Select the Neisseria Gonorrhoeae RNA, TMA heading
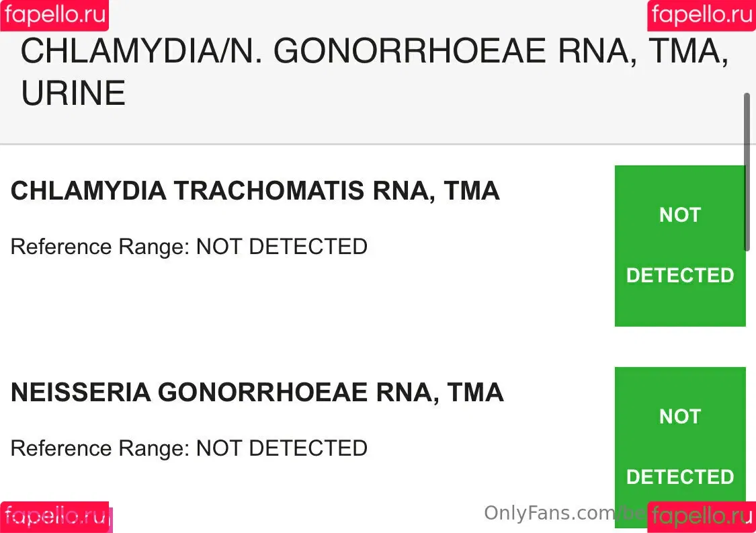The width and height of the screenshot is (756, 533). tap(257, 393)
